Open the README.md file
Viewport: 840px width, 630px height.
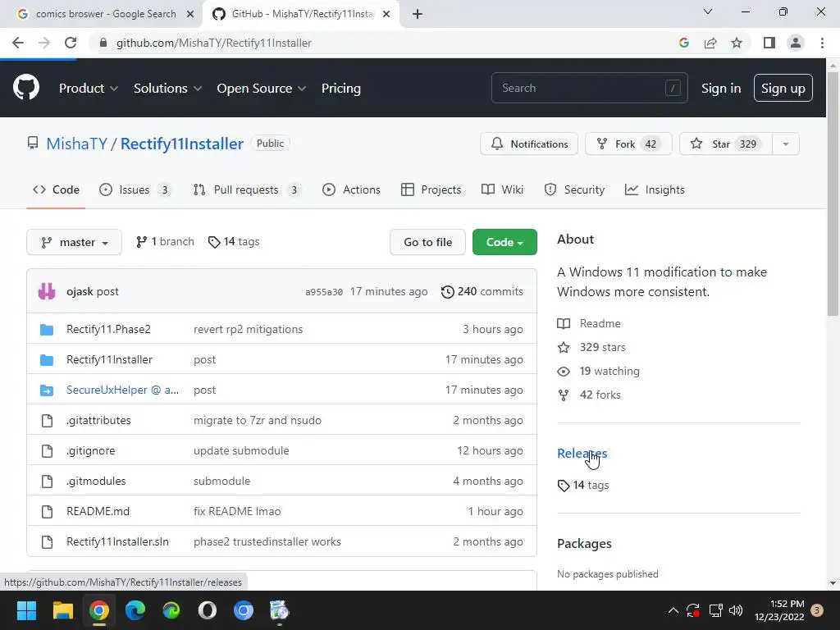[98, 512]
